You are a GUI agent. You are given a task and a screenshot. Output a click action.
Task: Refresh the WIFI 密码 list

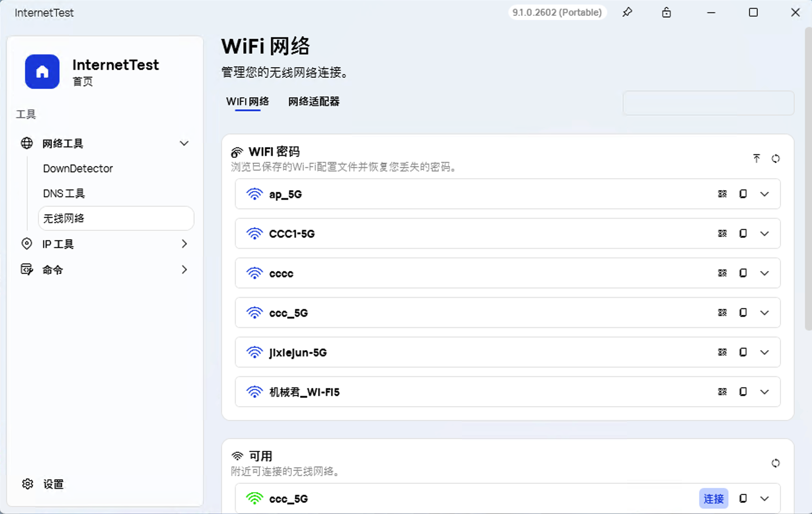[x=776, y=158]
